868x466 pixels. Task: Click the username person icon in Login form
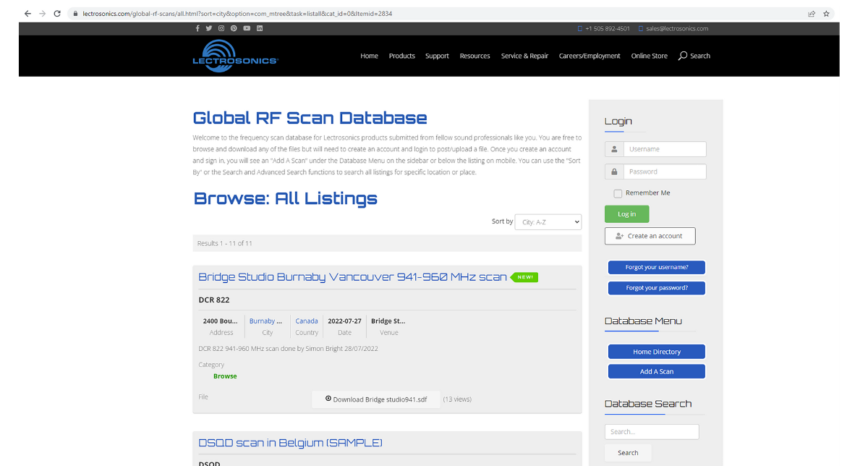point(613,148)
